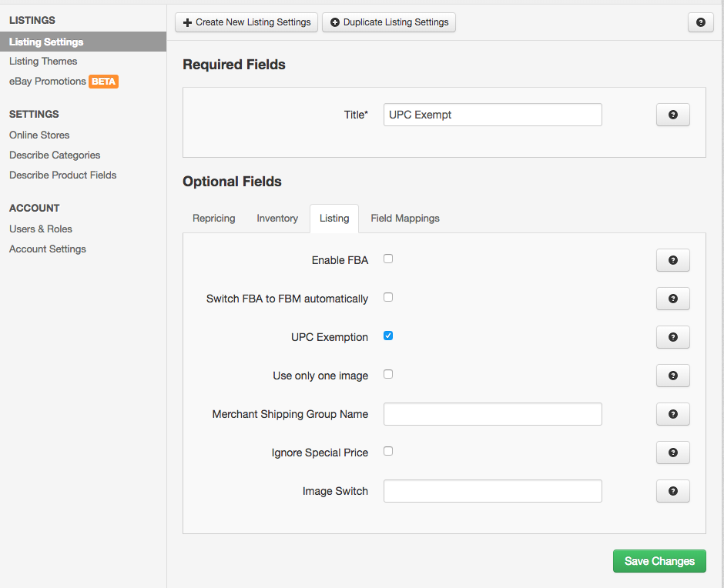Image resolution: width=724 pixels, height=588 pixels.
Task: Click help icon for UPC Exemption
Action: (672, 337)
